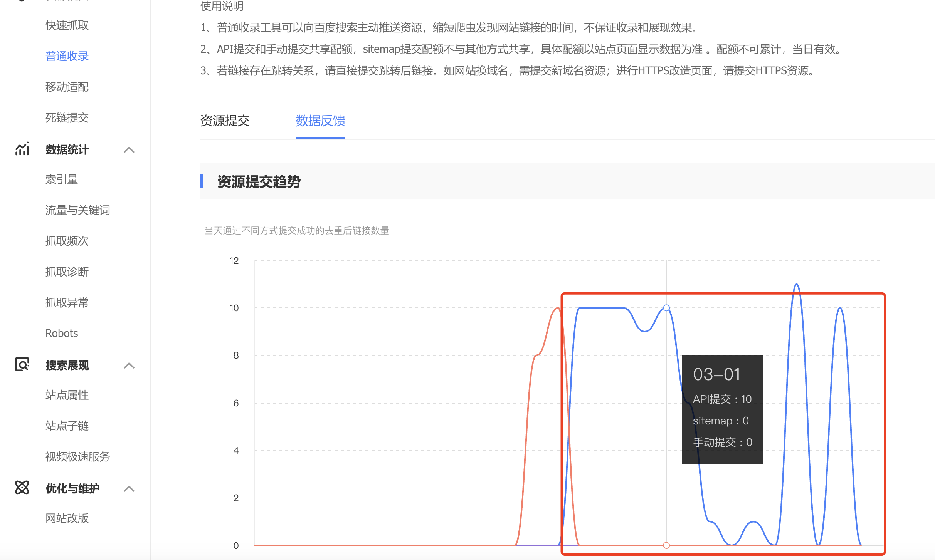The image size is (935, 560).
Task: Open 死链提交 in sidebar
Action: (x=67, y=118)
